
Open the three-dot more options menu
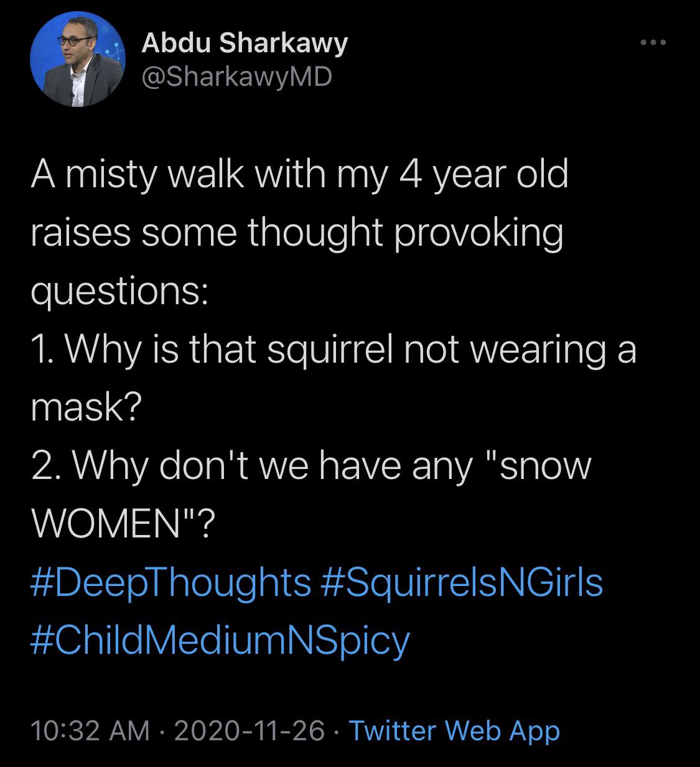(653, 43)
